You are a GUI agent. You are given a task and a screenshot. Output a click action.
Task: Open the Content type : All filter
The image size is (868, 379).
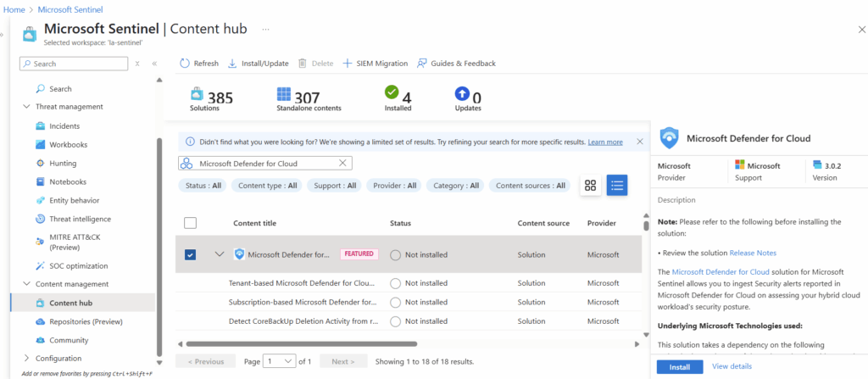click(267, 186)
